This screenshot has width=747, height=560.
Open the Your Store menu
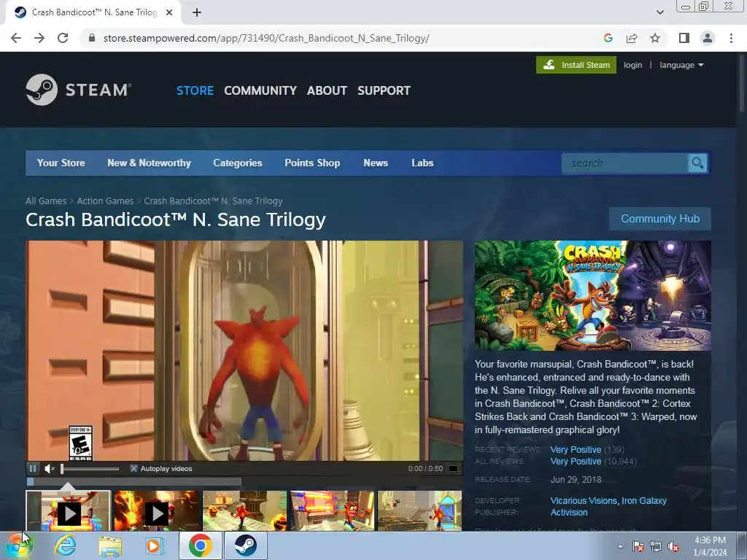61,163
